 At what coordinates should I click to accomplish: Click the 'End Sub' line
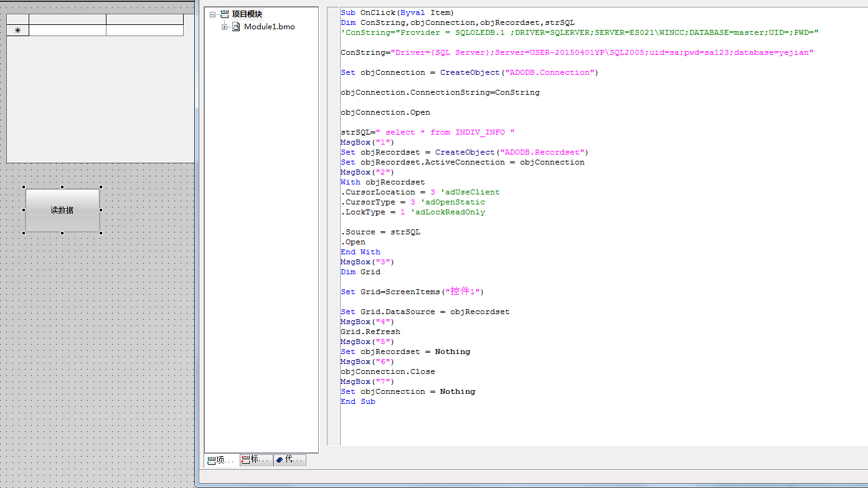click(x=358, y=401)
